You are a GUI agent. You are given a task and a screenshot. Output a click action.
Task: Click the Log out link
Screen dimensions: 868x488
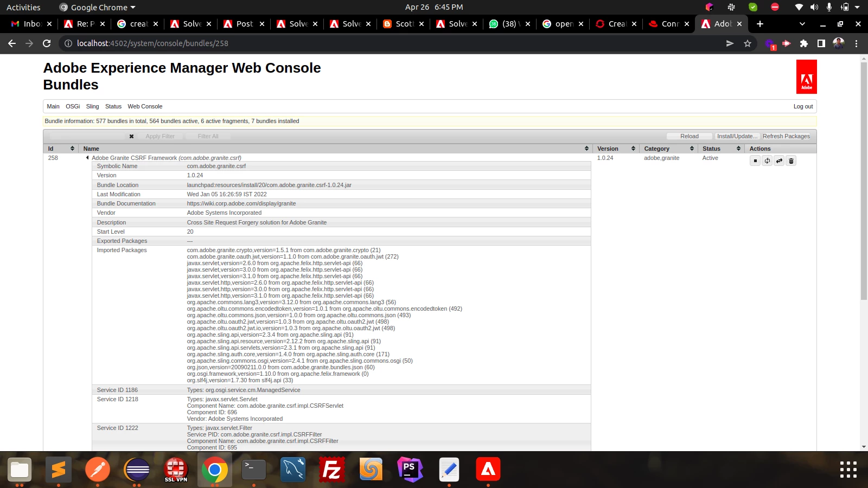pos(803,106)
